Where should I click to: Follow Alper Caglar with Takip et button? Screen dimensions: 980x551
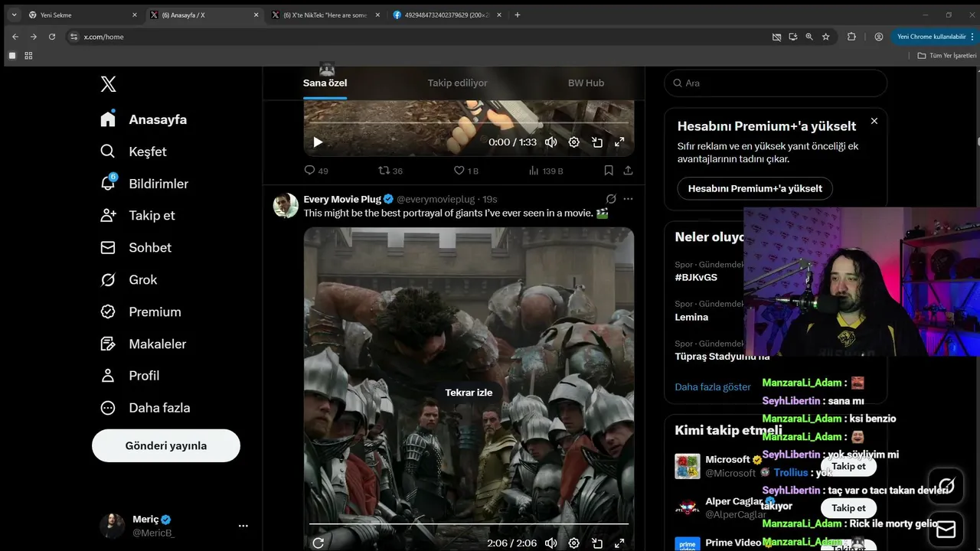(x=848, y=508)
